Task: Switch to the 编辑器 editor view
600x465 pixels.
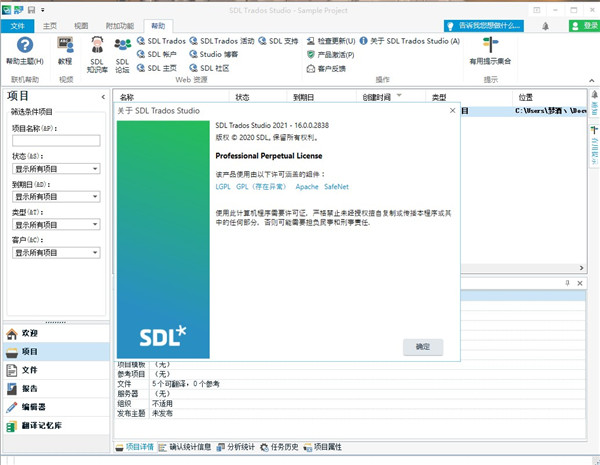Action: pos(34,407)
